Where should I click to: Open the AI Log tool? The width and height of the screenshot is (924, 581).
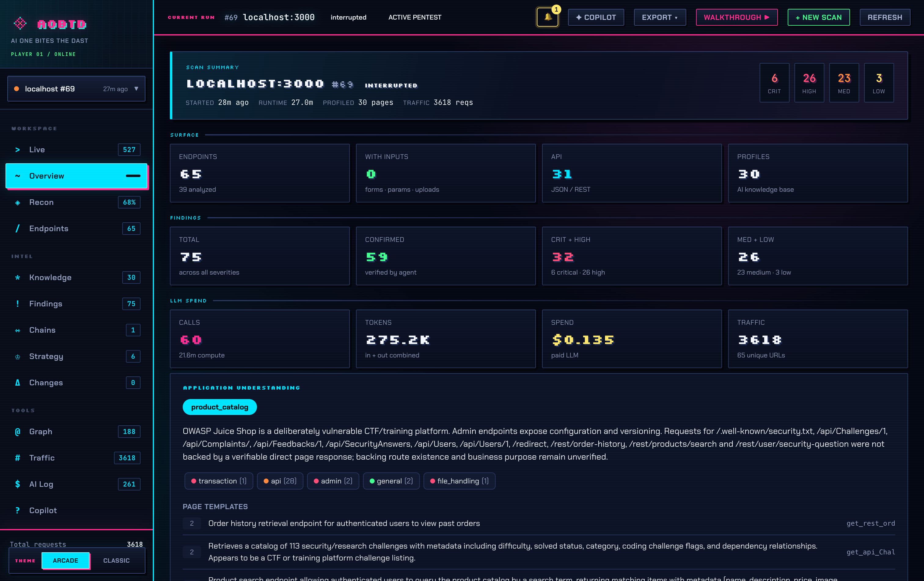[76, 484]
